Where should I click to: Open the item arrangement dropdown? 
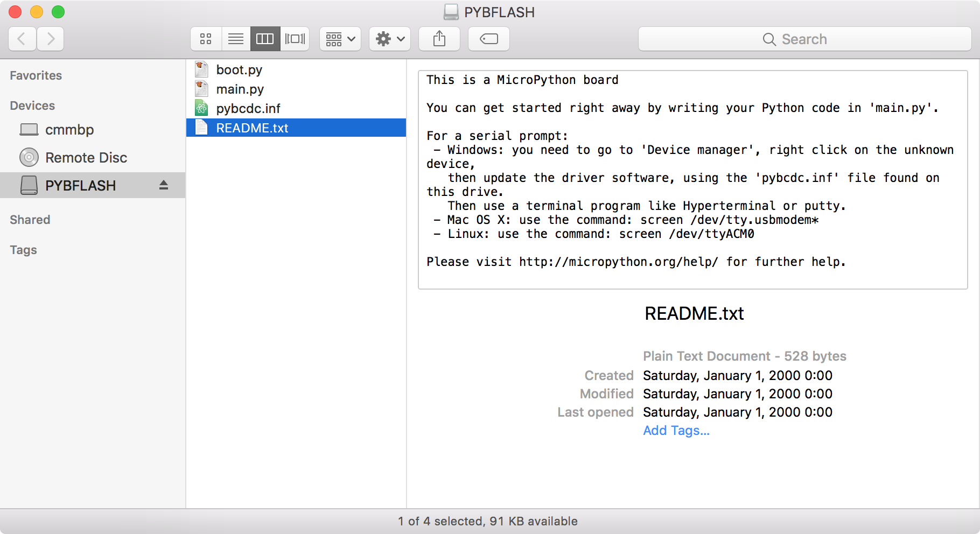pyautogui.click(x=340, y=38)
